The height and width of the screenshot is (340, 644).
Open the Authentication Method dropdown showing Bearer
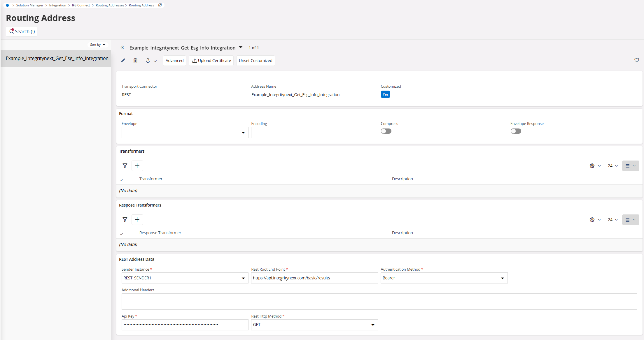coord(502,278)
